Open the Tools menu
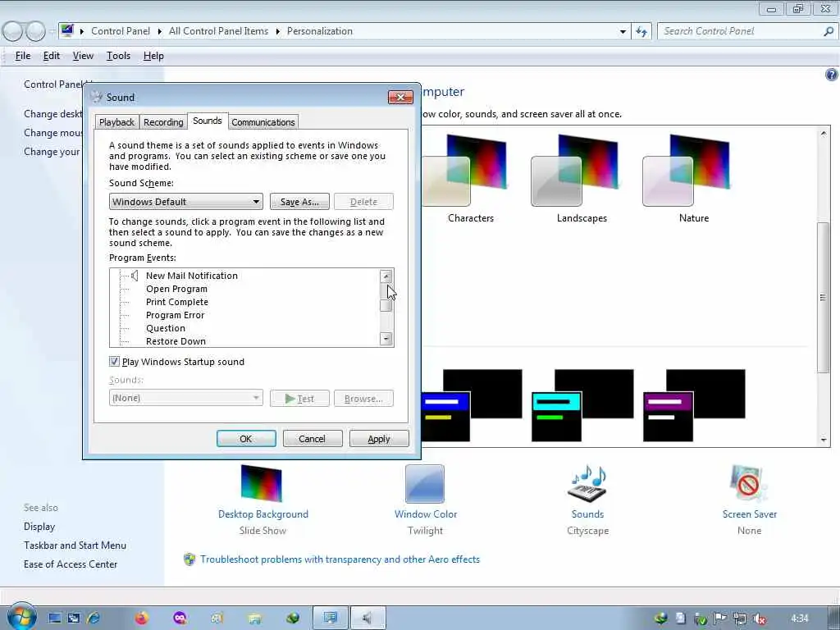The width and height of the screenshot is (840, 630). (x=118, y=56)
